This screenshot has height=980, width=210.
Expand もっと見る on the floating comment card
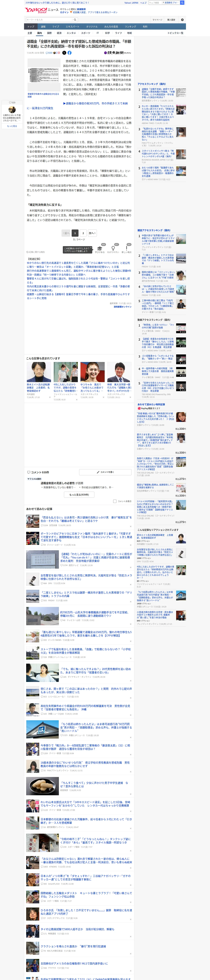tap(12, 126)
